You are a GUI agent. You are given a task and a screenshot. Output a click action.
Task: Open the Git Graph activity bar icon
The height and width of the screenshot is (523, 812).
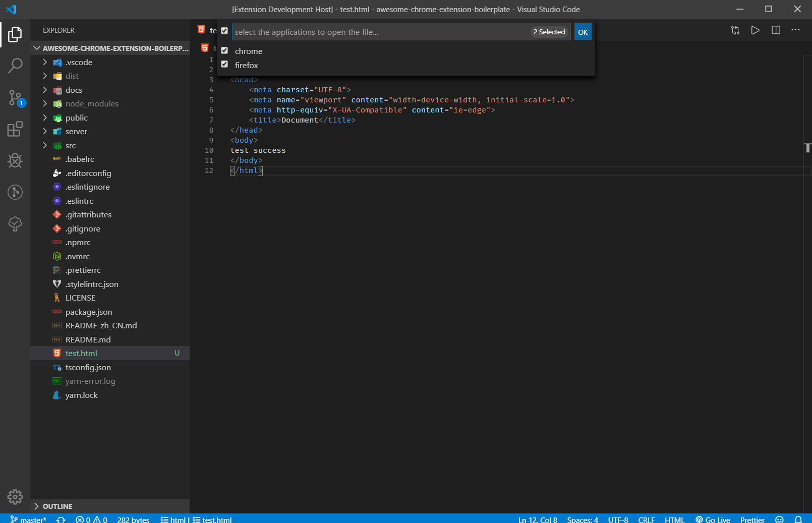(x=15, y=192)
